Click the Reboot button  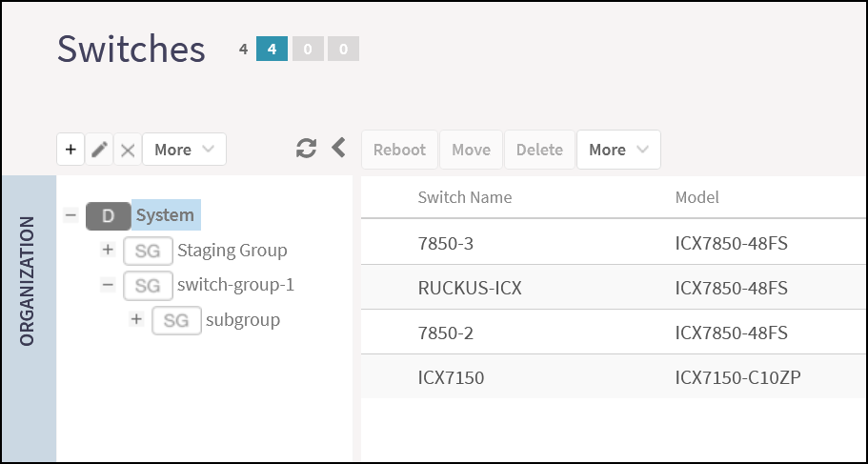399,150
